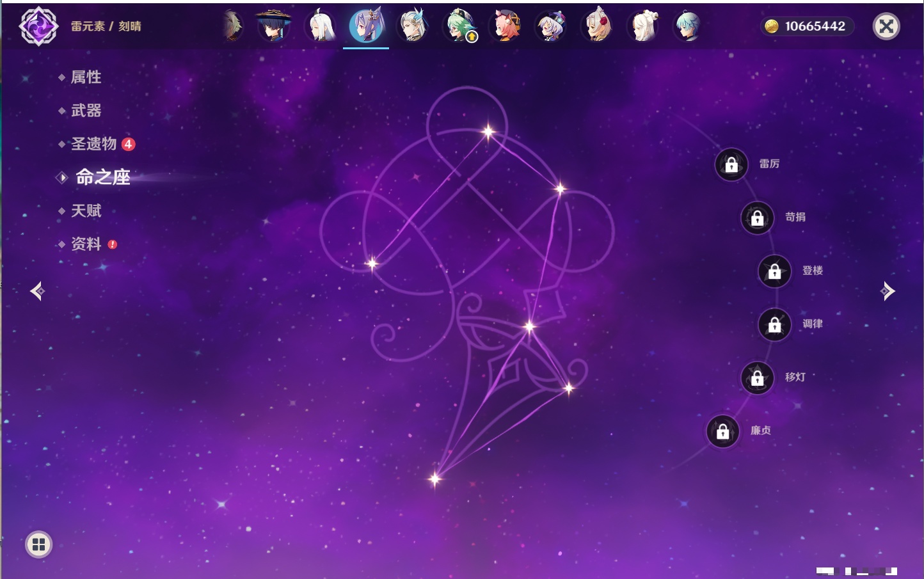Select the Wanderer portrait with wide hat
Image resolution: width=924 pixels, height=579 pixels.
pyautogui.click(x=274, y=26)
